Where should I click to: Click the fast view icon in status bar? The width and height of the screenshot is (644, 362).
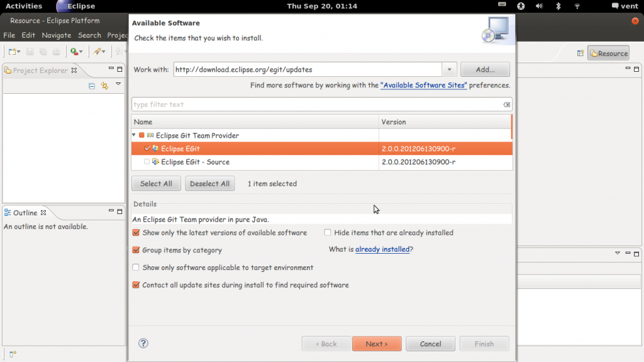pyautogui.click(x=13, y=354)
